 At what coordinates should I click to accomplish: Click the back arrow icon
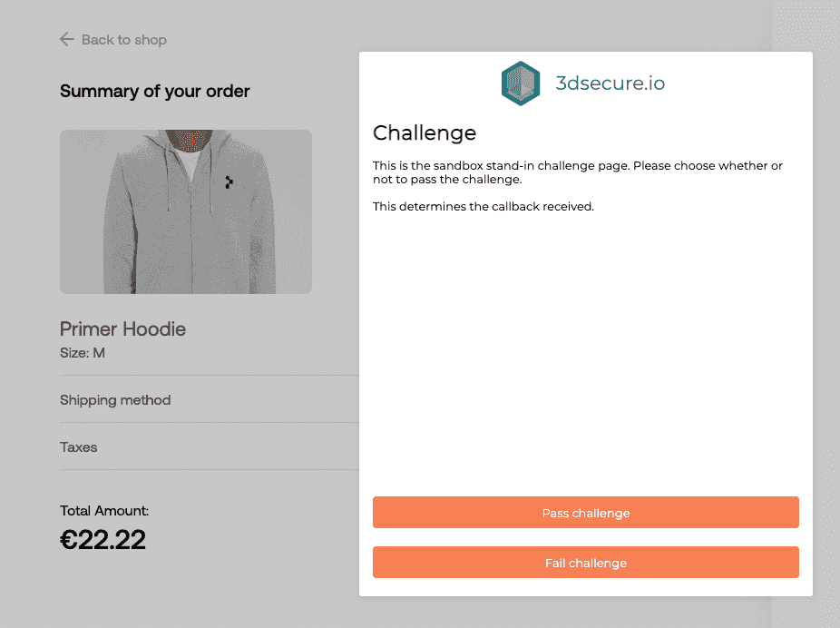point(66,39)
